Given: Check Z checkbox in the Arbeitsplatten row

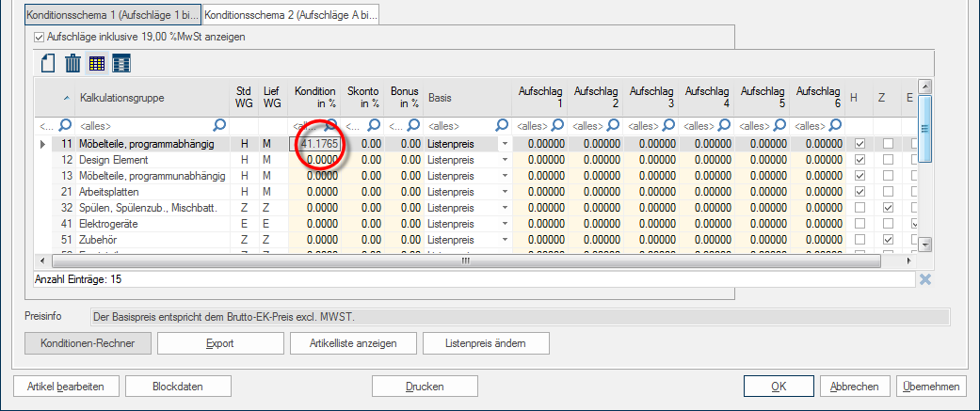Looking at the screenshot, I should click(x=888, y=192).
